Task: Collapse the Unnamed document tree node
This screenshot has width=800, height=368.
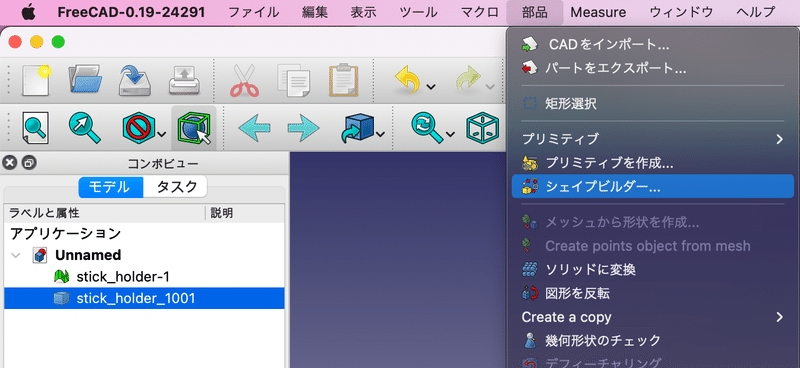Action: pos(16,255)
